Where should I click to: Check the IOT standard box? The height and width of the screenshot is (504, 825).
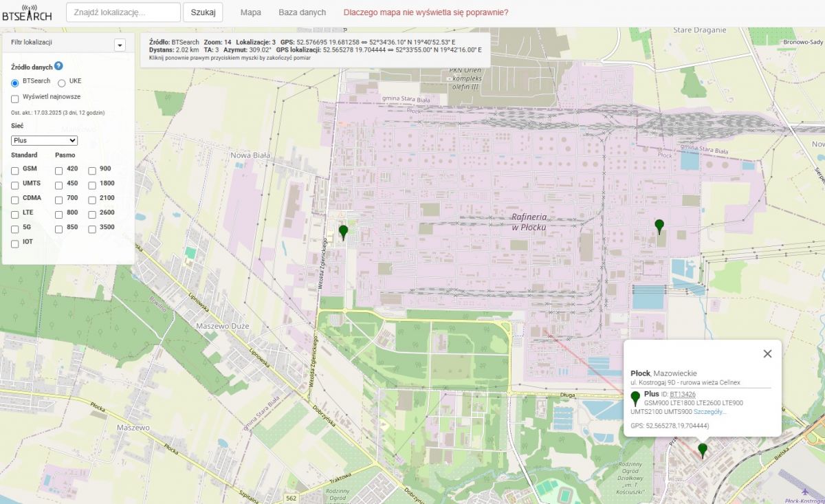coord(15,243)
